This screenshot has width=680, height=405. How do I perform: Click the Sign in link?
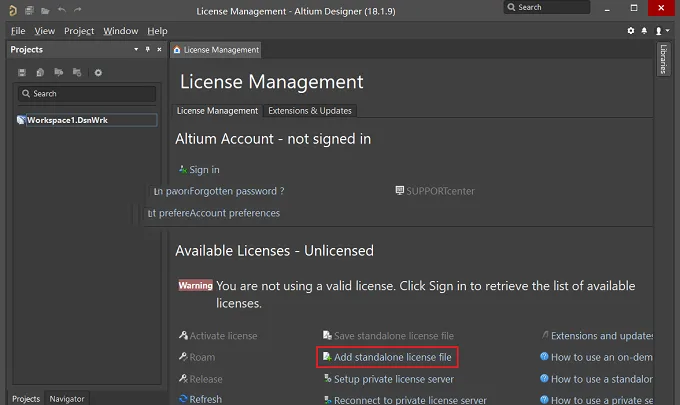pyautogui.click(x=204, y=170)
